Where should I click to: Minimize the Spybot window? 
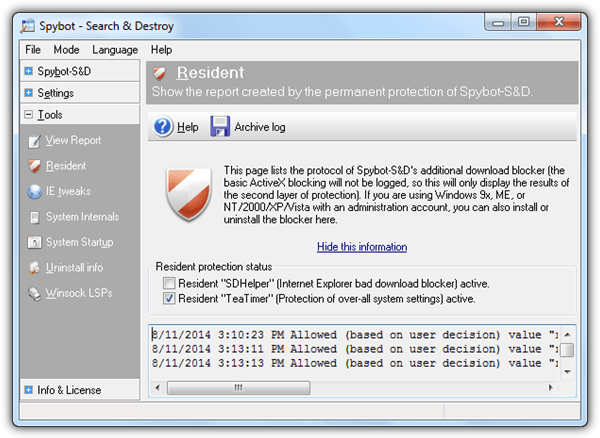click(498, 22)
